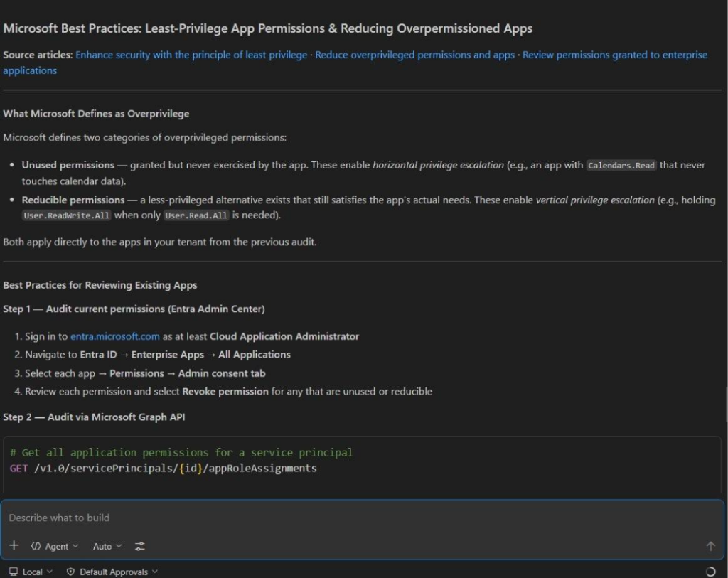This screenshot has width=728, height=578.
Task: Click the shield icon beside Default Approvals
Action: pyautogui.click(x=70, y=572)
